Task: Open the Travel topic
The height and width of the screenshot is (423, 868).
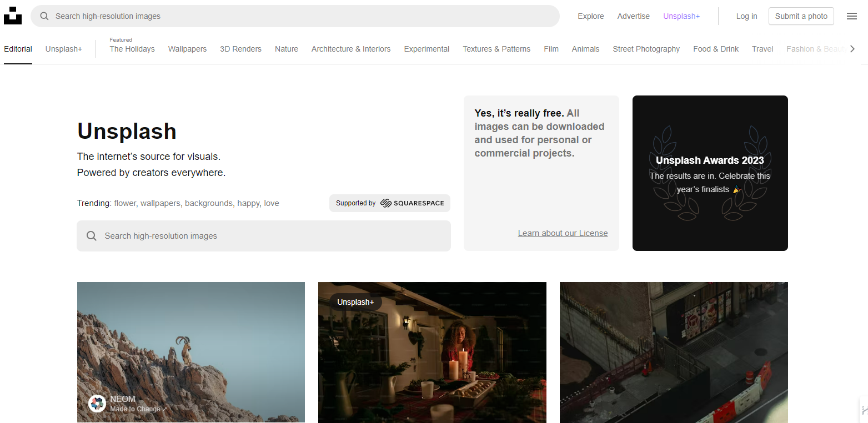Action: pos(762,49)
